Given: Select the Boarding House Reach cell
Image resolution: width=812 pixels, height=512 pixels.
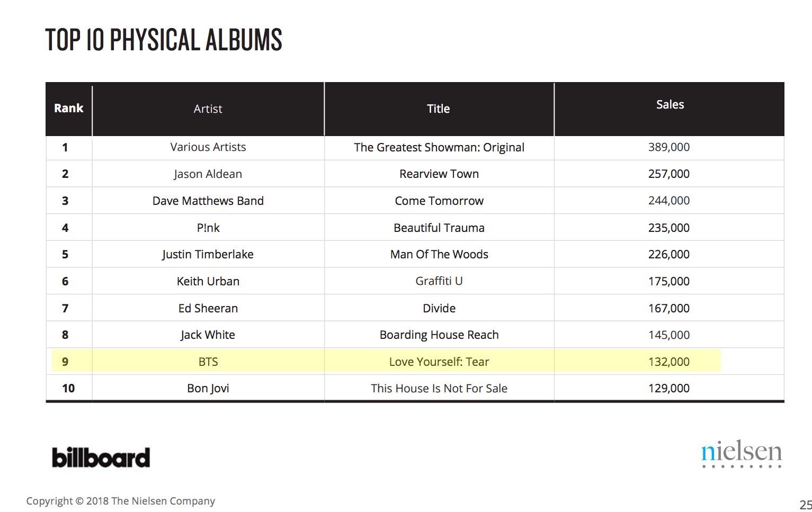Looking at the screenshot, I should [x=439, y=335].
